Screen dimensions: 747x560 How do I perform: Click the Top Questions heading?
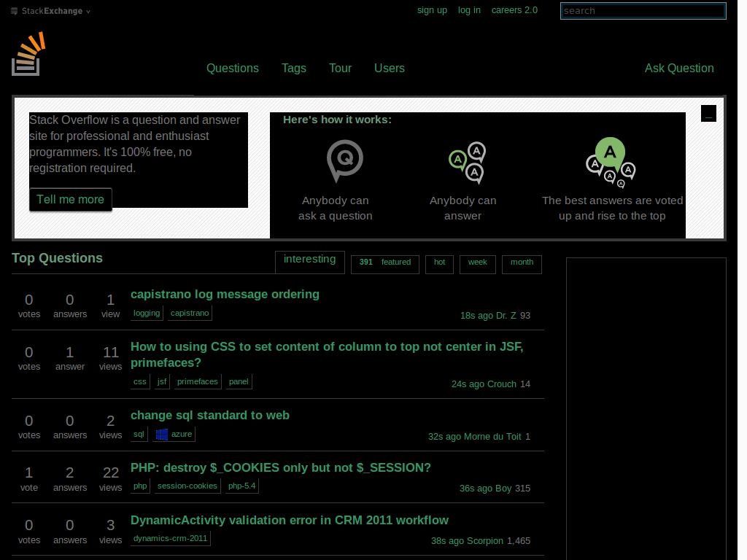[x=57, y=258]
